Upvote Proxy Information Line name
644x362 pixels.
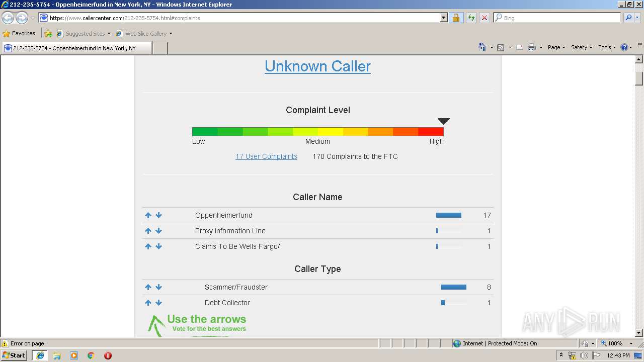point(148,231)
